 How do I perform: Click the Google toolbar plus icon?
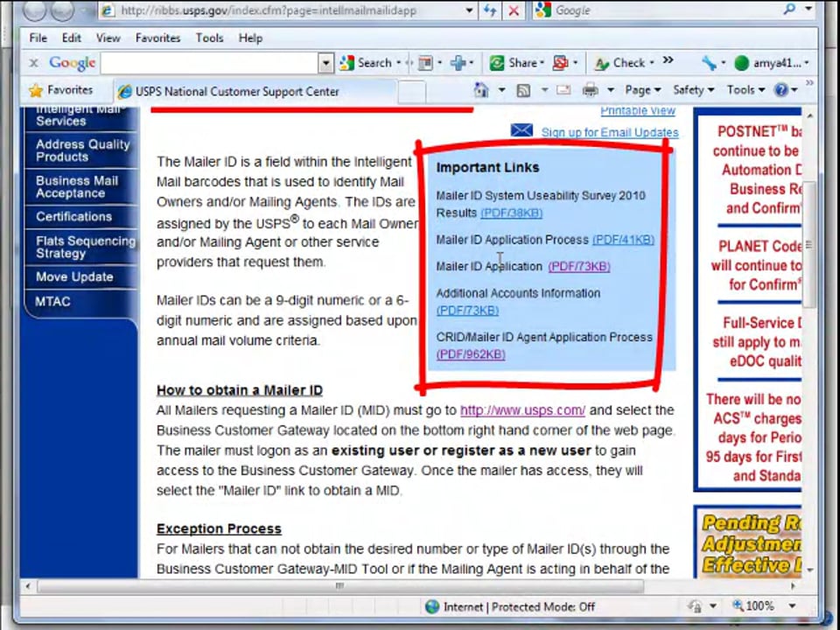(458, 63)
